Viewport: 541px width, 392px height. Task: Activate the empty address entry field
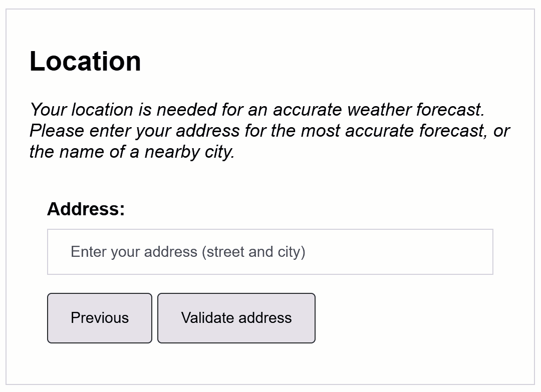tap(270, 252)
